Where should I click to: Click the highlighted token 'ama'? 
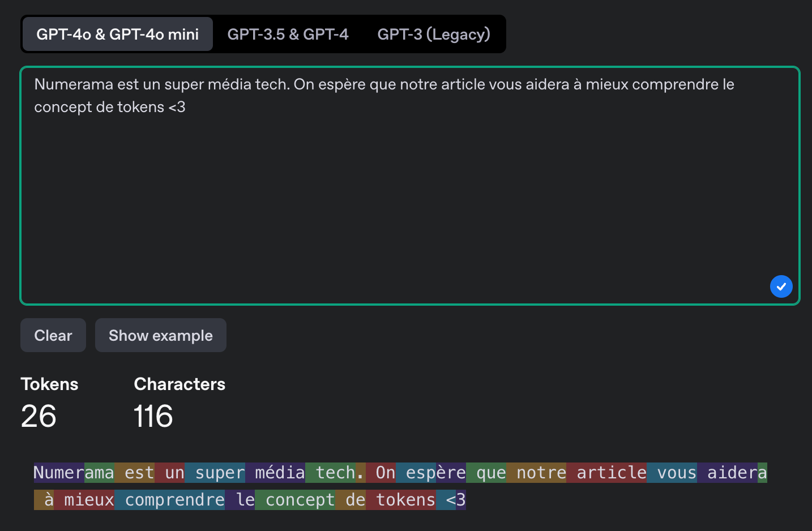99,473
